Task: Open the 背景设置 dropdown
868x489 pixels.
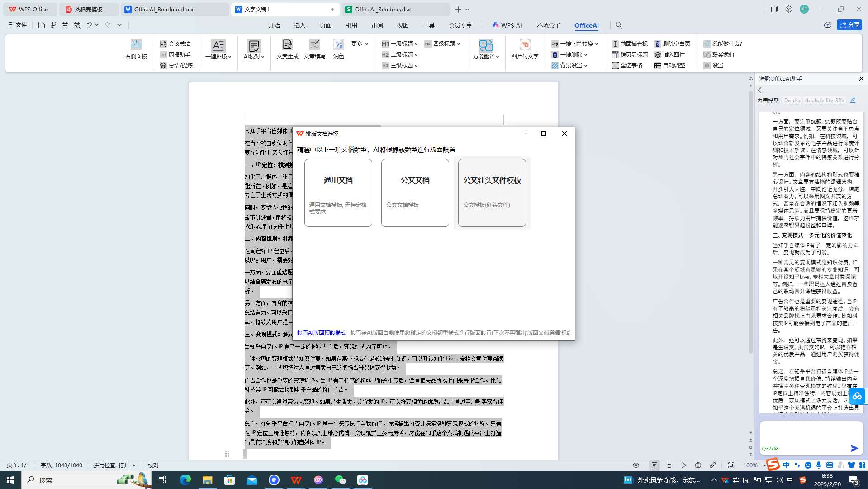Action: 569,66
